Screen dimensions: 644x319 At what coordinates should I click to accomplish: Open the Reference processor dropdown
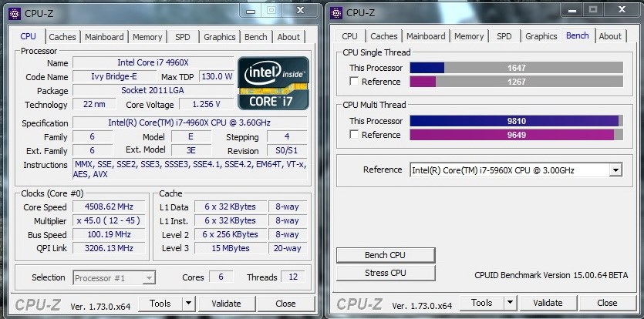click(615, 170)
